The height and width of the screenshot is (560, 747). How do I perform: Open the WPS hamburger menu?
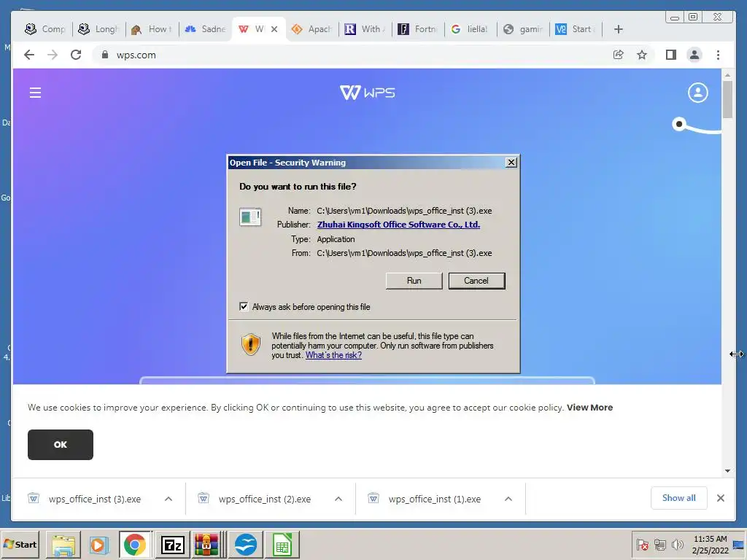click(35, 93)
